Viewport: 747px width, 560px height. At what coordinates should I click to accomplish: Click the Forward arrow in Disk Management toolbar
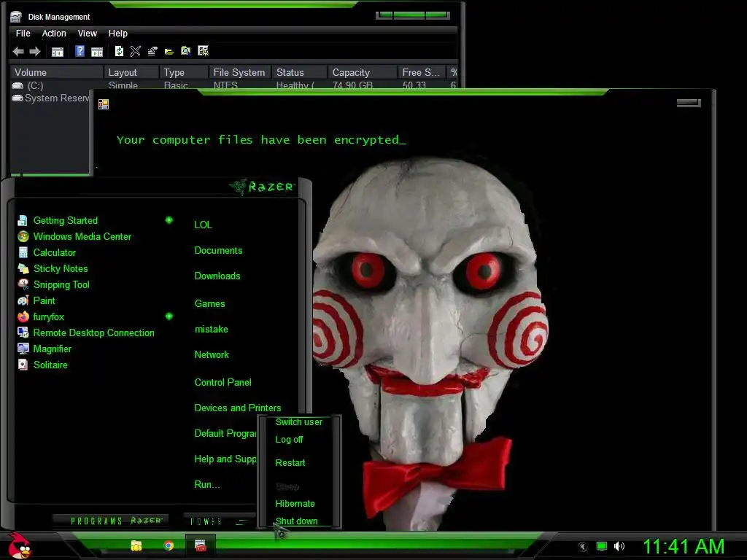(x=35, y=52)
